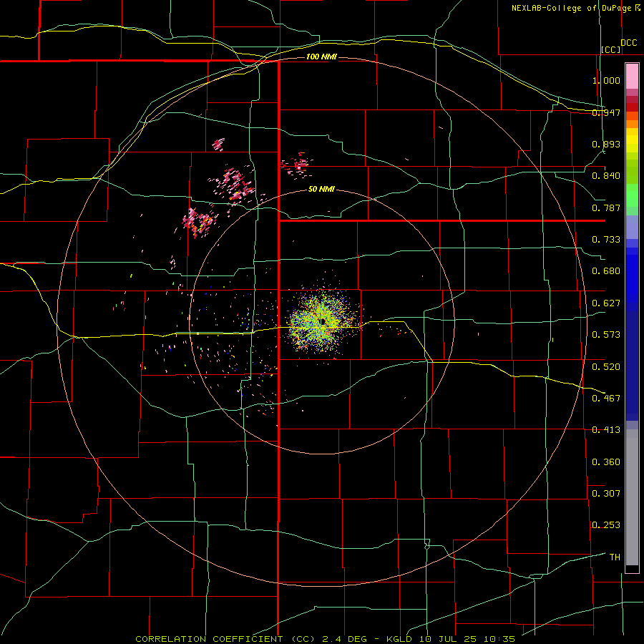Click the bright green band of color bar
The height and width of the screenshot is (644, 644).
click(x=632, y=195)
